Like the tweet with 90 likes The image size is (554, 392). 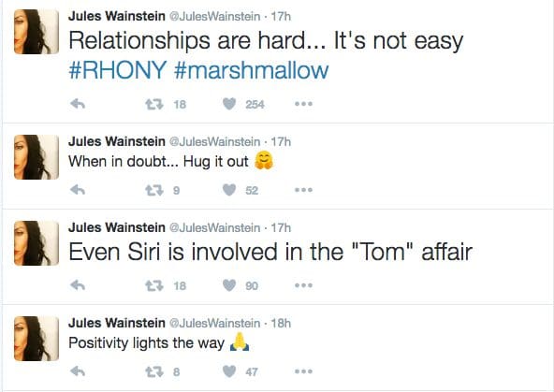[x=229, y=285]
